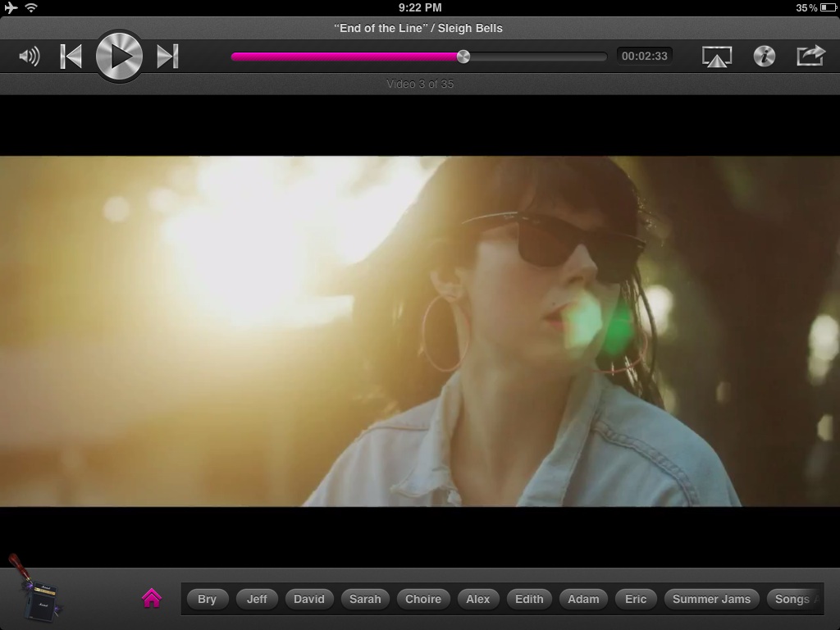Skip to the previous video
Viewport: 840px width, 630px height.
pyautogui.click(x=71, y=57)
